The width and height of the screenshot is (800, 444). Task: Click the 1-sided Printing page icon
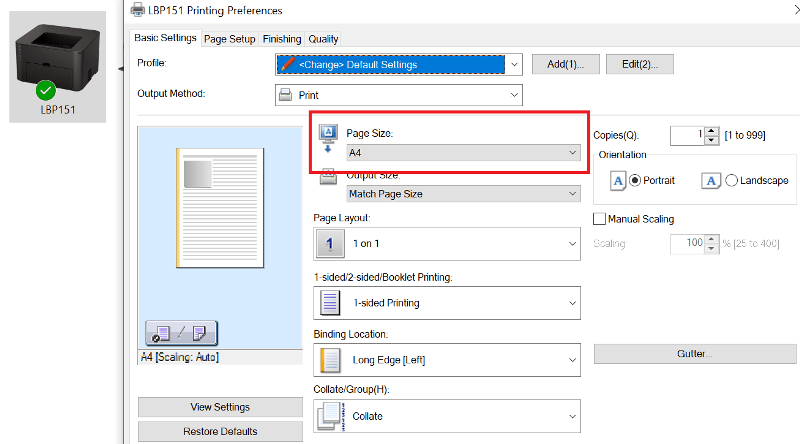click(x=330, y=303)
